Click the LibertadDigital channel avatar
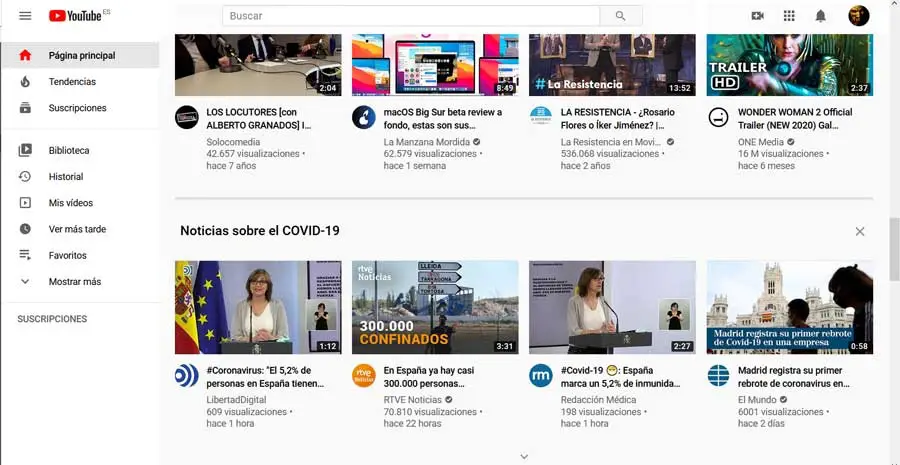Screen dimensions: 900x465 coord(187,375)
